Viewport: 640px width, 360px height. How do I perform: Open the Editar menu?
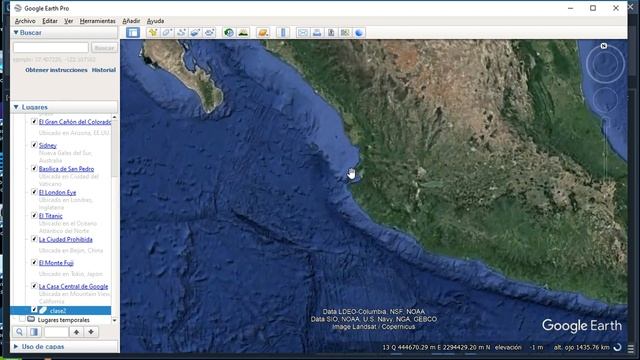[x=50, y=21]
